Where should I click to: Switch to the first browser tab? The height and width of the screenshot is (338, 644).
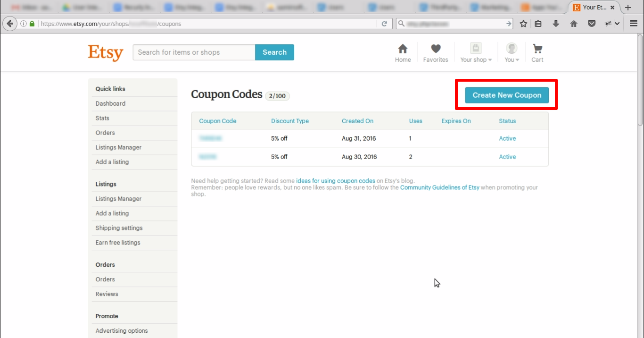(x=32, y=8)
